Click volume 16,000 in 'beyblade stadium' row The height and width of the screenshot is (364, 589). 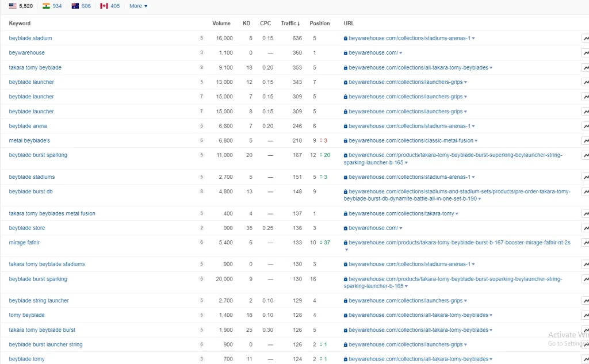click(224, 38)
